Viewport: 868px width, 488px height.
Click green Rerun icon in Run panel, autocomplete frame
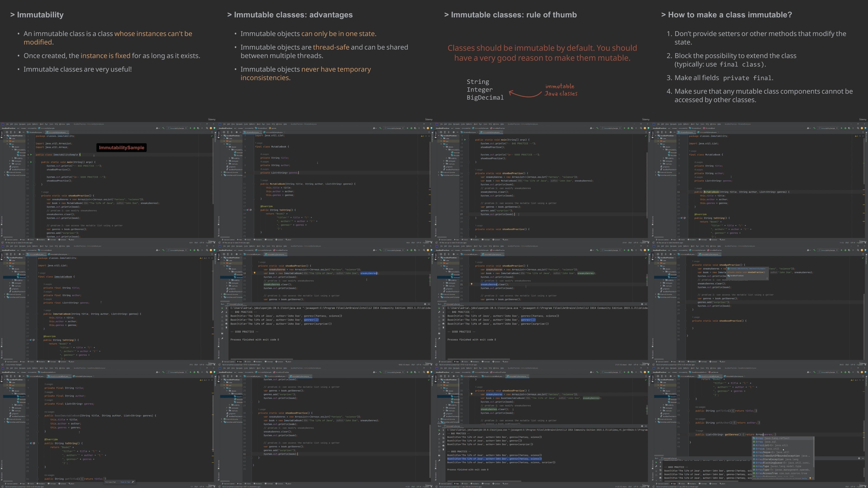(656, 463)
